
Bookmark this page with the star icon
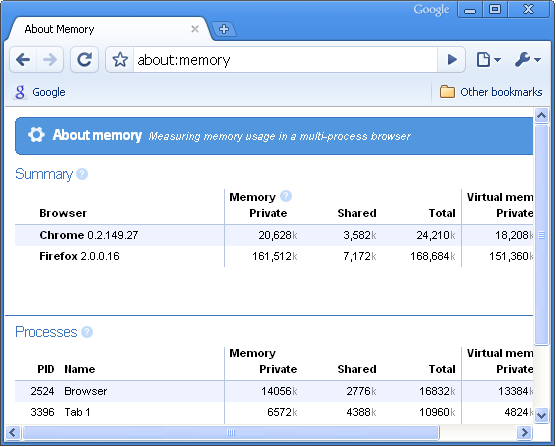[120, 60]
